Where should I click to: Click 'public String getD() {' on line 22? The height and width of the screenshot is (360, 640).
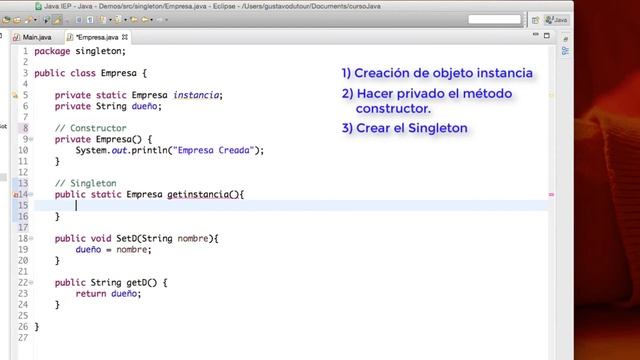point(111,282)
